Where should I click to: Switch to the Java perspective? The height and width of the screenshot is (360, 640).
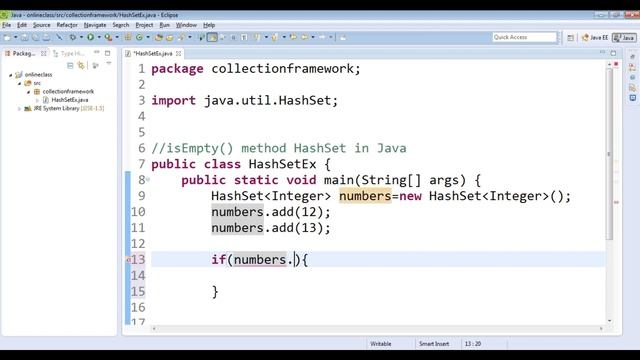pyautogui.click(x=624, y=38)
